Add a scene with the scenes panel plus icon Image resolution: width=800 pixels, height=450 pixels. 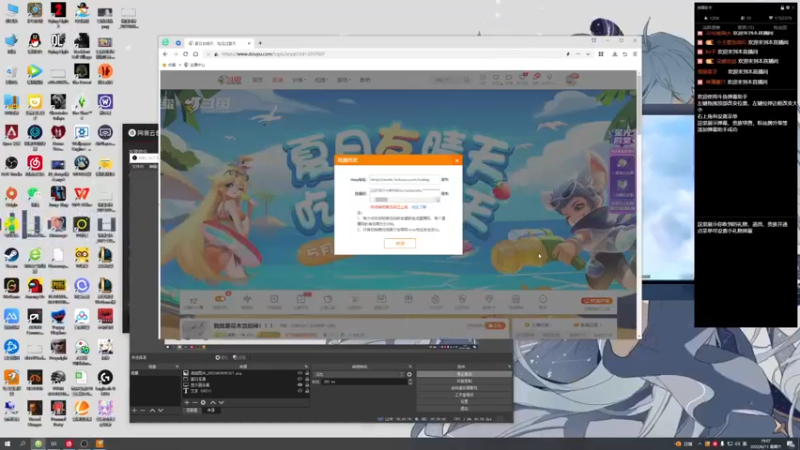134,410
